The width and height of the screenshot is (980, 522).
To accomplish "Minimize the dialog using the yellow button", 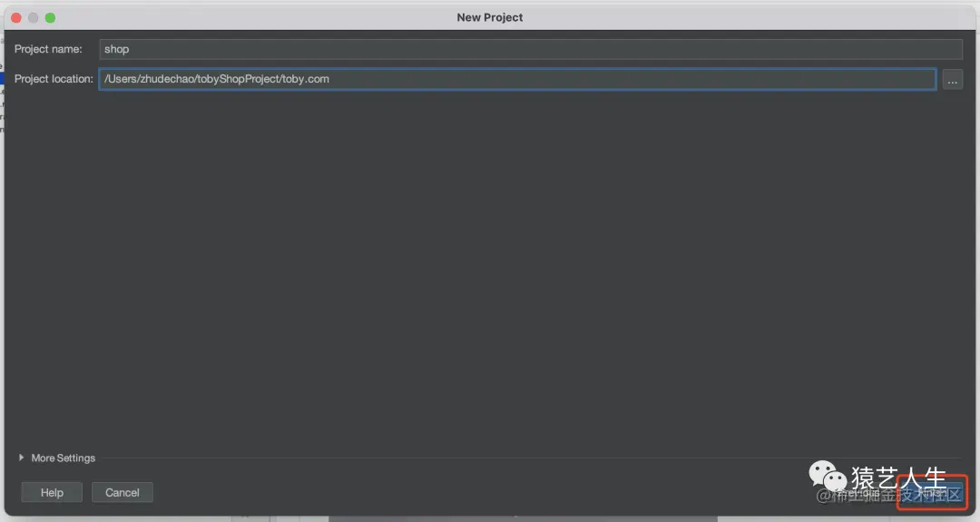I will point(34,17).
